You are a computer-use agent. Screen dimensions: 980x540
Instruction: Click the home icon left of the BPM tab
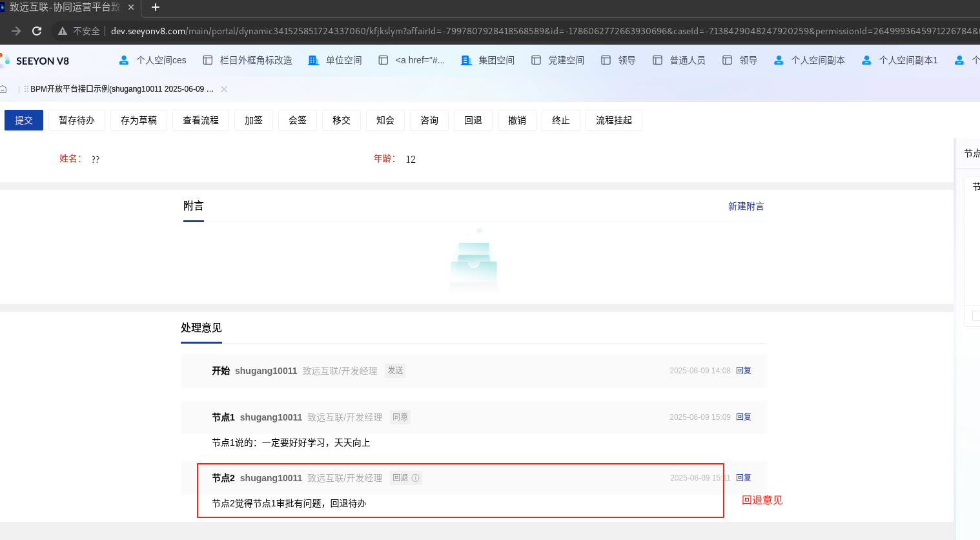[x=3, y=89]
